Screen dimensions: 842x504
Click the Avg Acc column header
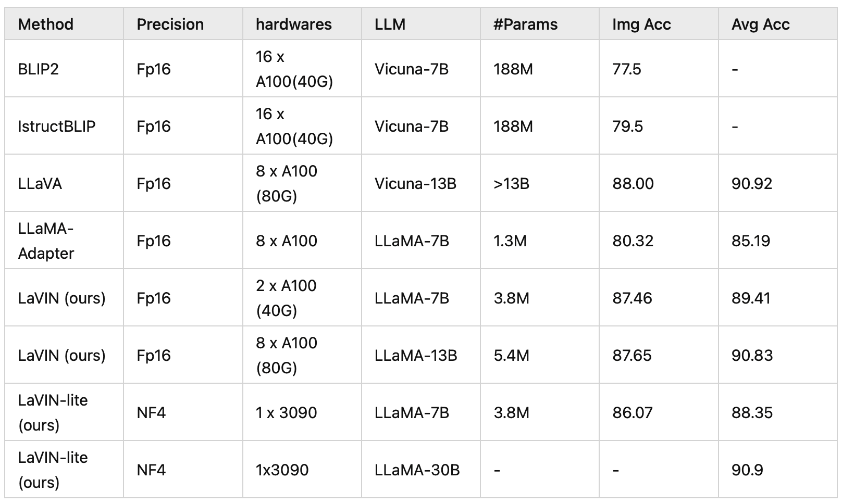760,24
